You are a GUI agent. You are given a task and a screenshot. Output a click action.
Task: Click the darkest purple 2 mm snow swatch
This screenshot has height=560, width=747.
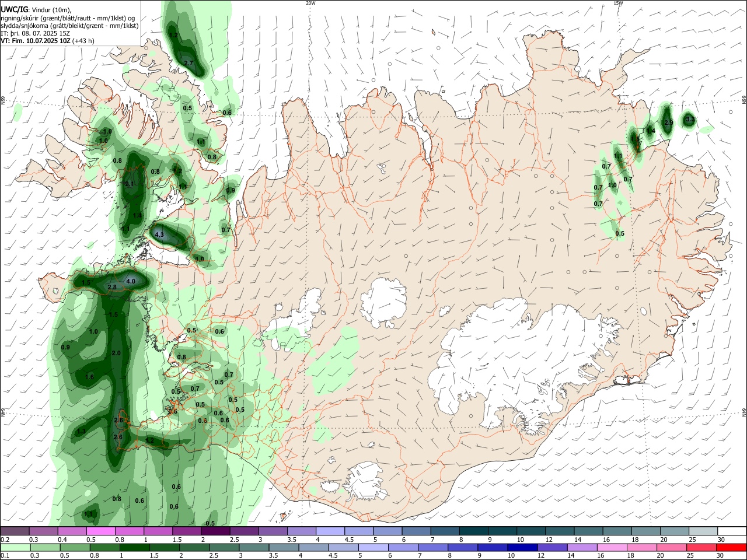pyautogui.click(x=215, y=531)
